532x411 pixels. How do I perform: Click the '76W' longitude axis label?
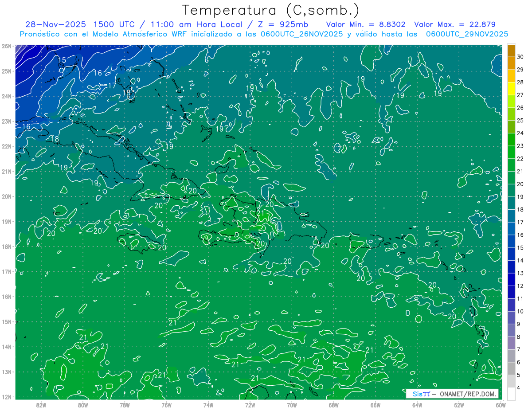pyautogui.click(x=167, y=405)
